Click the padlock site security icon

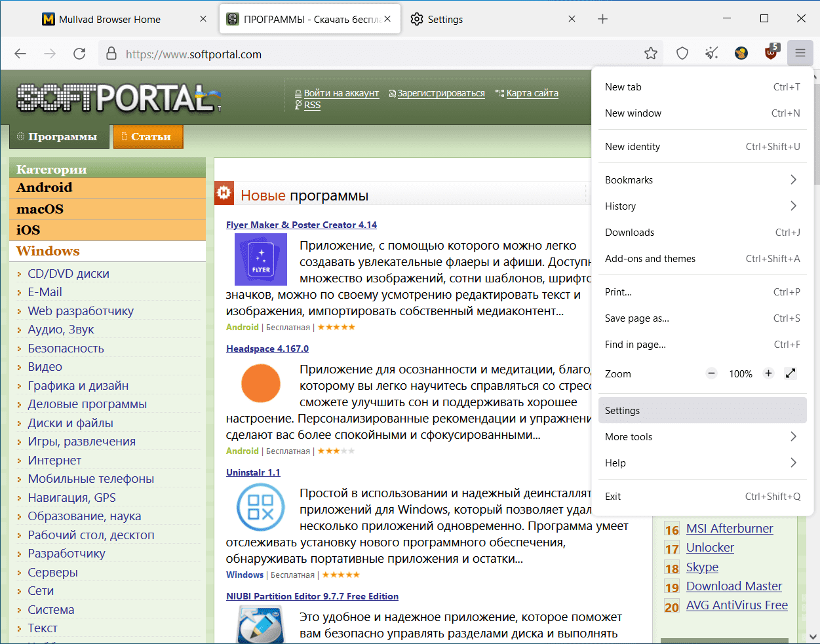(x=111, y=54)
